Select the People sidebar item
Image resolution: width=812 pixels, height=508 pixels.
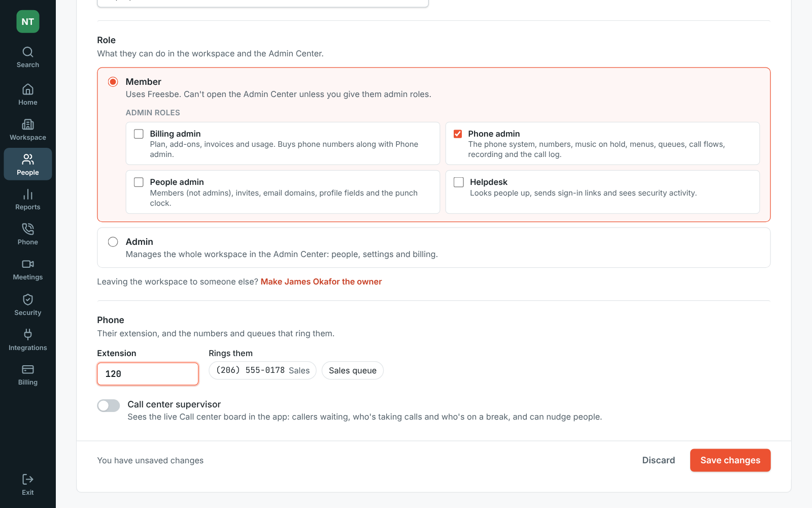coord(28,165)
